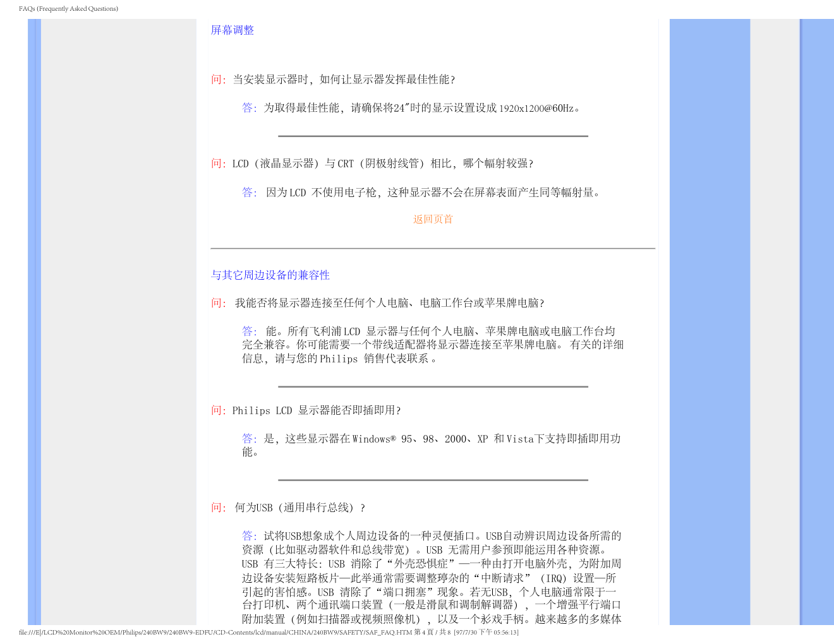Click the question 何为USB (通用串行总线)?
Image resolution: width=834 pixels, height=644 pixels.
299,508
